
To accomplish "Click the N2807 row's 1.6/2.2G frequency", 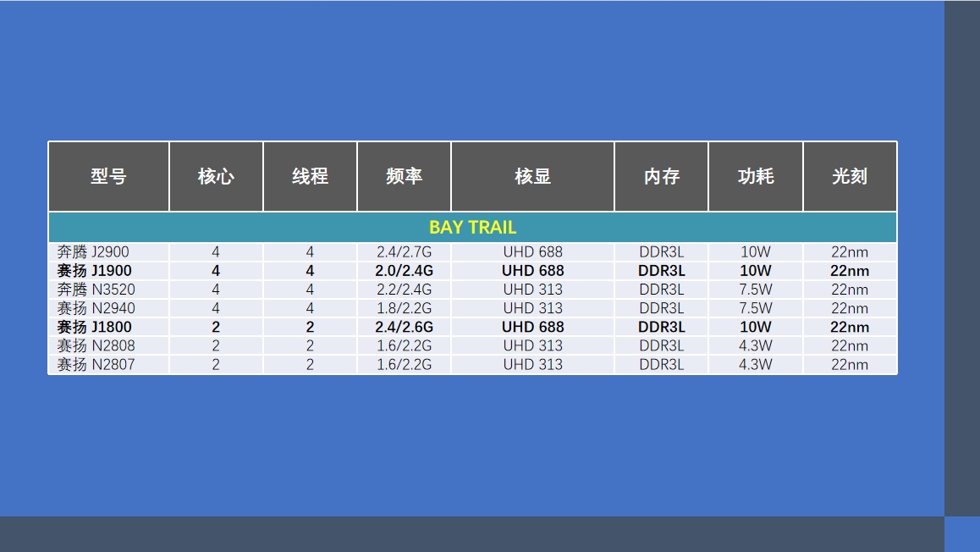I will pos(405,364).
